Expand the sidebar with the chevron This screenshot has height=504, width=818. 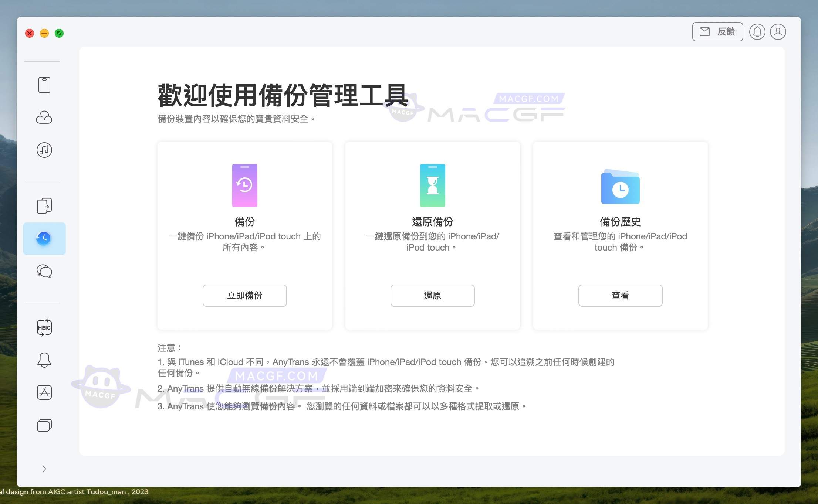point(44,469)
